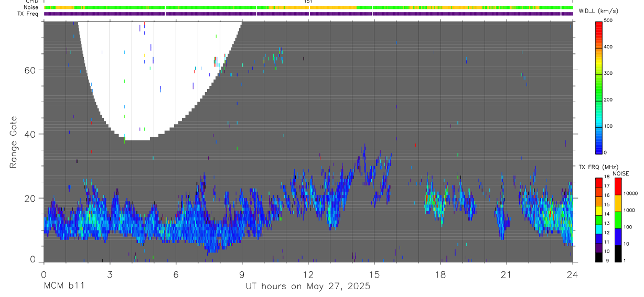This screenshot has height=297, width=644.
Task: Click the purple TX Freq strip above the plot
Action: pyautogui.click(x=308, y=14)
